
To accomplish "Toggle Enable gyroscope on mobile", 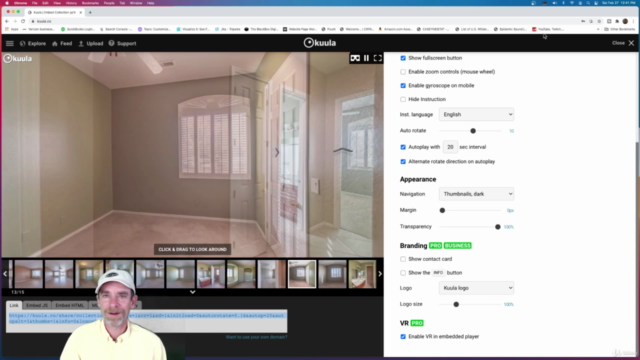I will (403, 86).
